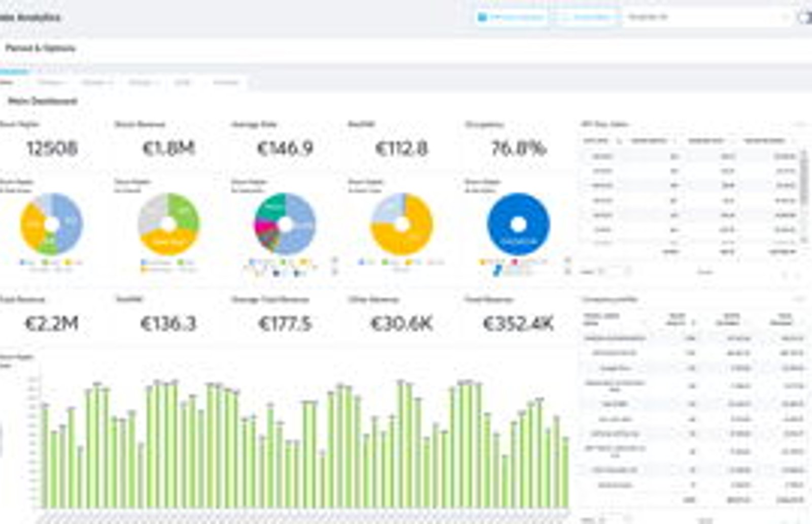This screenshot has width=812, height=524.
Task: Open the wide dropdown in the top toolbar
Action: pyautogui.click(x=707, y=17)
